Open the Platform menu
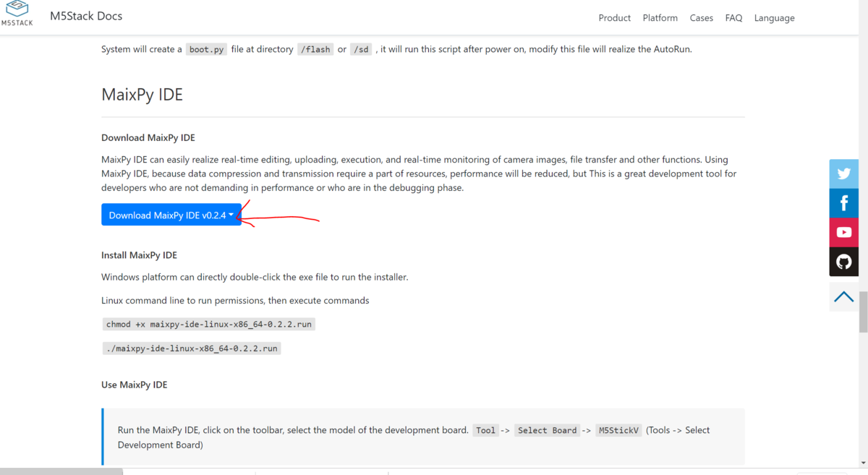Viewport: 868px width, 475px height. click(660, 18)
